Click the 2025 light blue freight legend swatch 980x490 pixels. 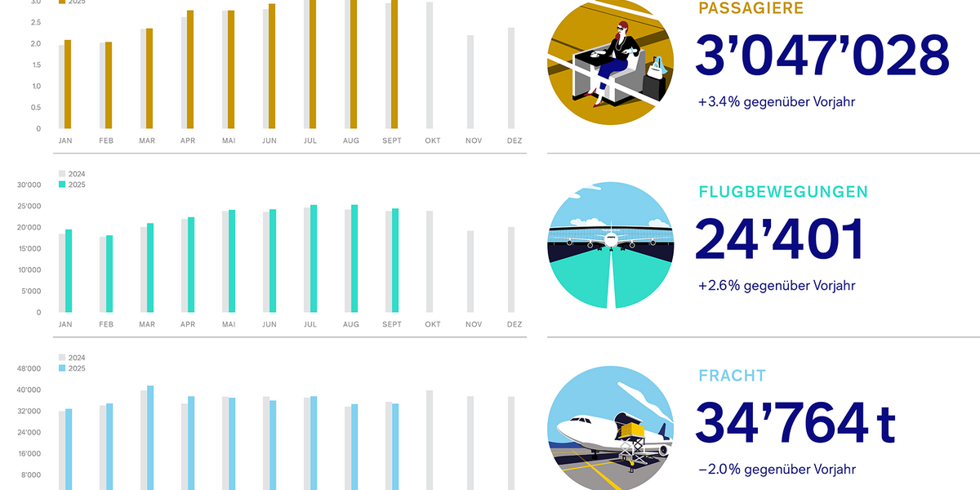pos(61,368)
